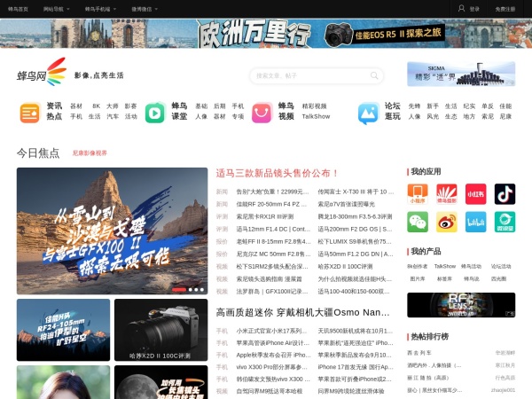The width and height of the screenshot is (532, 399).
Task: Open 论坛活动 under 我的产品
Action: click(x=501, y=266)
